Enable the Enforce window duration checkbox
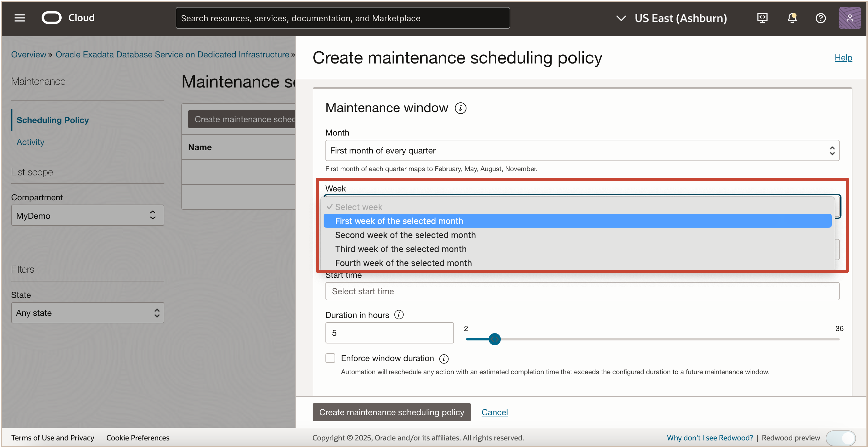The height and width of the screenshot is (448, 868). point(330,358)
